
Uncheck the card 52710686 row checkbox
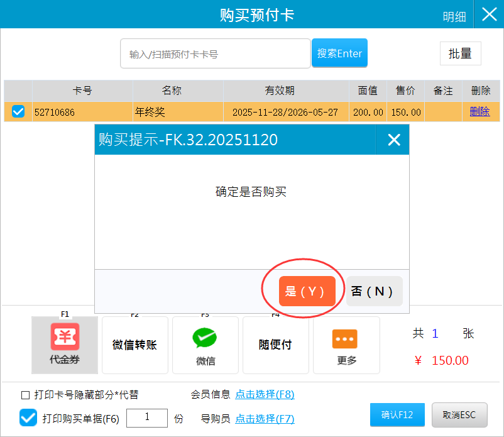18,112
